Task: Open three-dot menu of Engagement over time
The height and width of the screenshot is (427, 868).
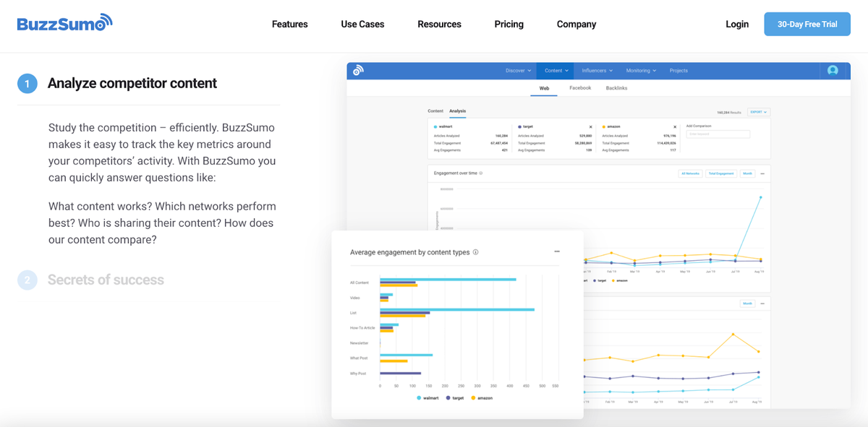Action: click(x=762, y=173)
